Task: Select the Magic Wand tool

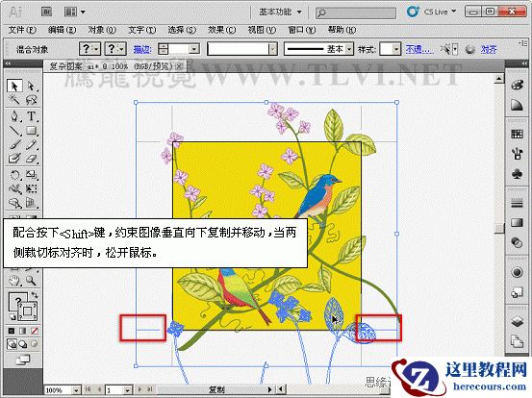Action: click(14, 100)
